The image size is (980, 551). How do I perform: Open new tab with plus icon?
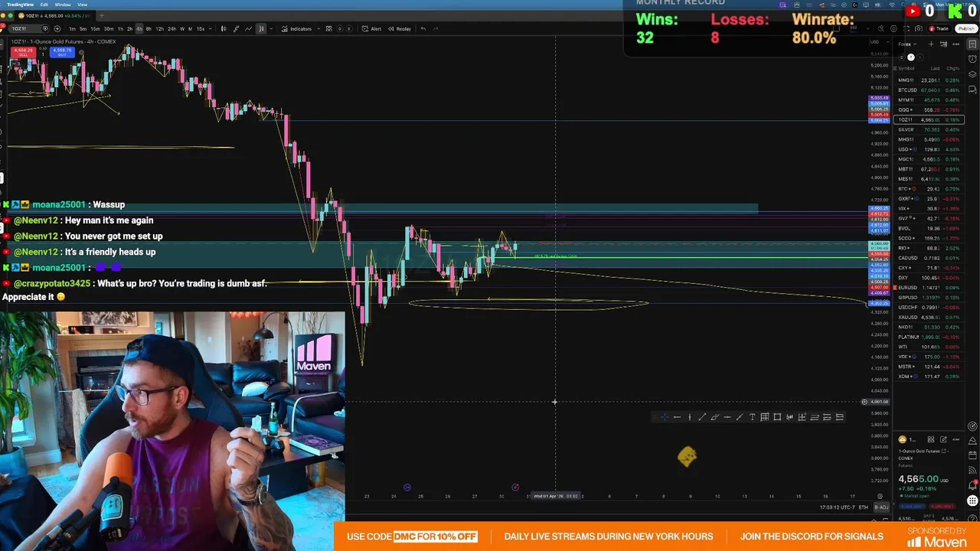(x=102, y=15)
